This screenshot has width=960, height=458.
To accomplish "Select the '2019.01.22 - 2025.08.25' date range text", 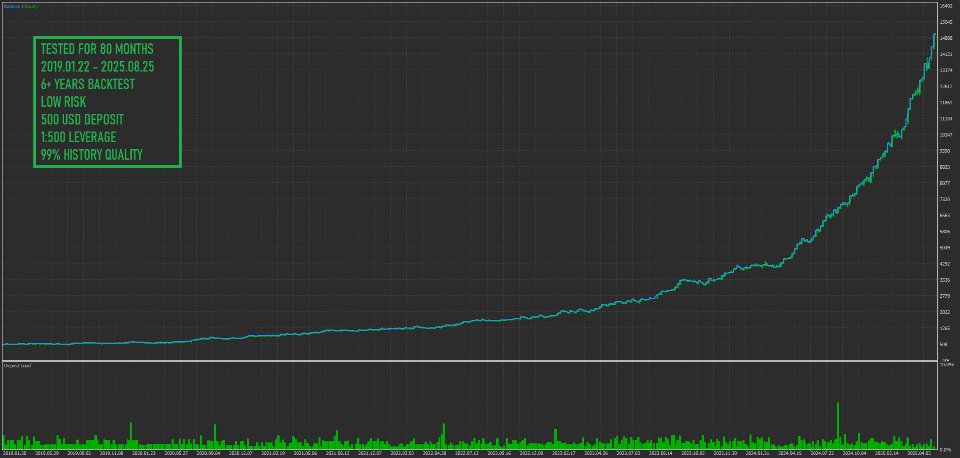I will [x=97, y=67].
